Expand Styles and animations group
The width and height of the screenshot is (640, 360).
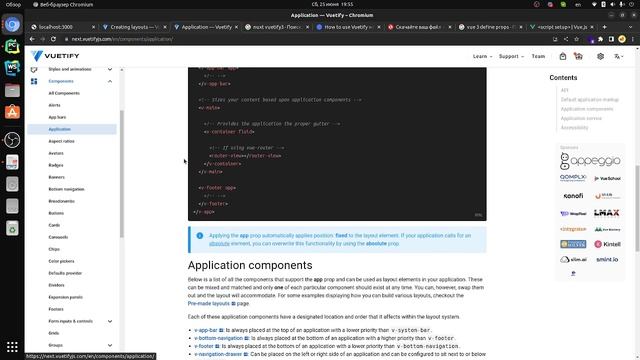(x=110, y=69)
